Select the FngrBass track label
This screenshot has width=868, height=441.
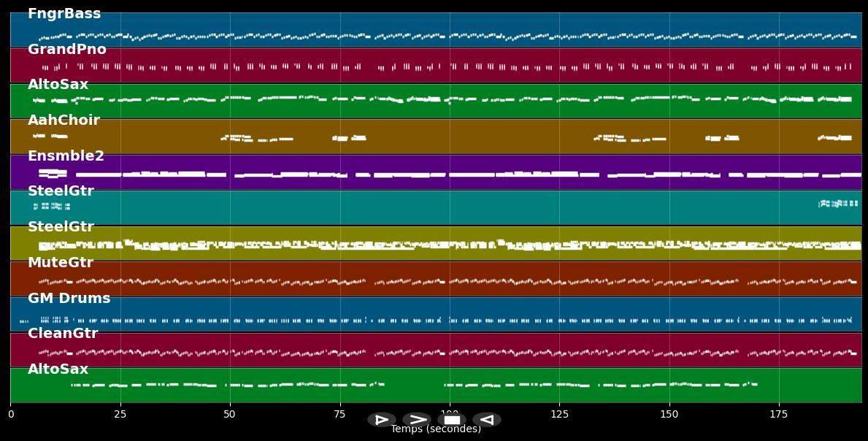point(64,14)
